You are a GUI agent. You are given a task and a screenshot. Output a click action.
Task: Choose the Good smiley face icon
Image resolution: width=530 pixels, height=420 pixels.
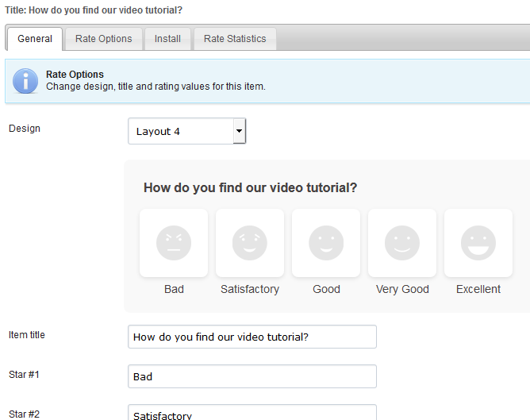(x=326, y=243)
